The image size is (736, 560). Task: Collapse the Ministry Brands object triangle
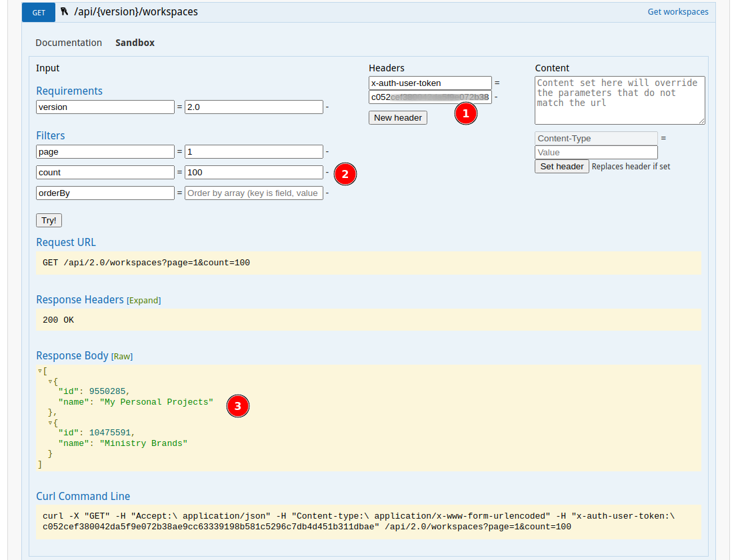click(50, 423)
